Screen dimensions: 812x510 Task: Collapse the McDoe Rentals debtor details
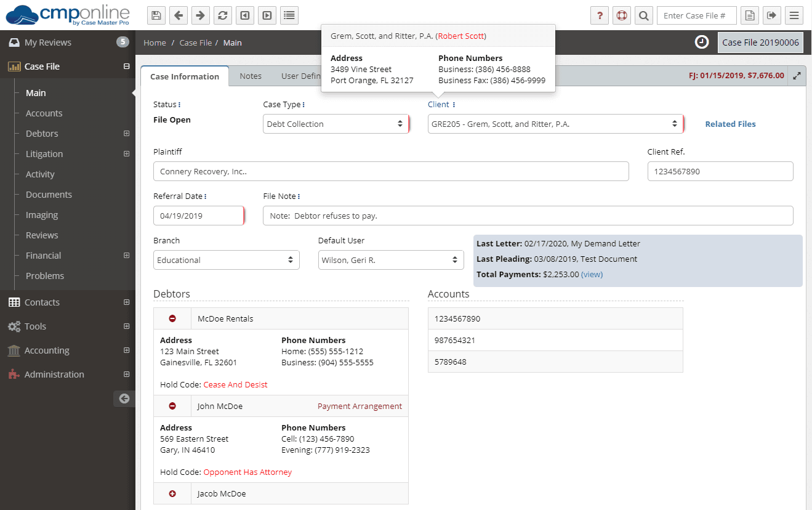click(172, 318)
